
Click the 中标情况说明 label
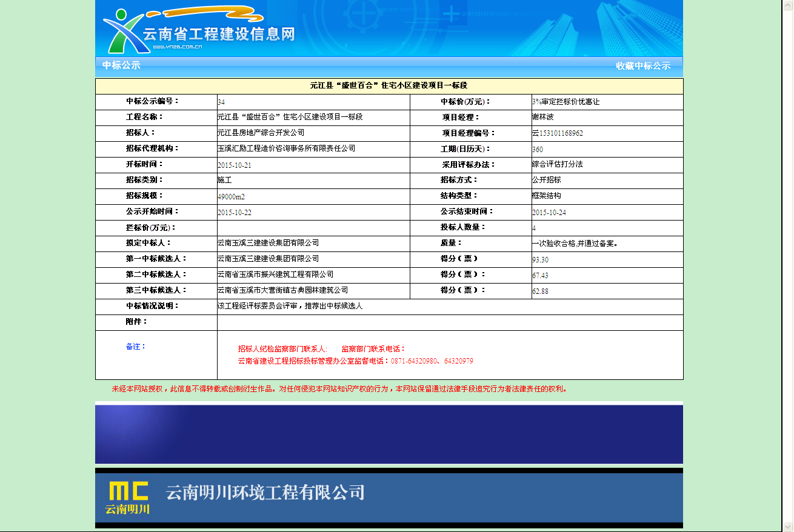click(x=153, y=306)
